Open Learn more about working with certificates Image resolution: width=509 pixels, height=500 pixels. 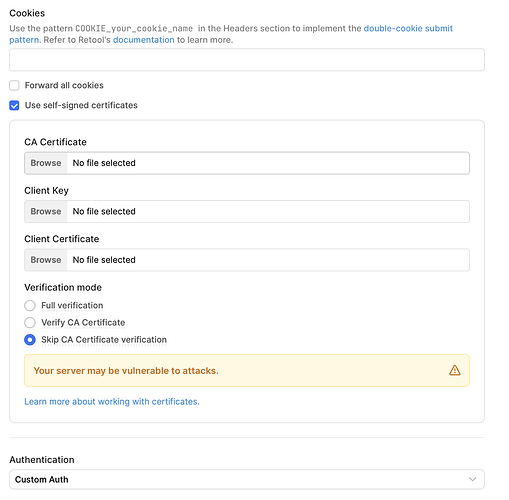coord(112,401)
